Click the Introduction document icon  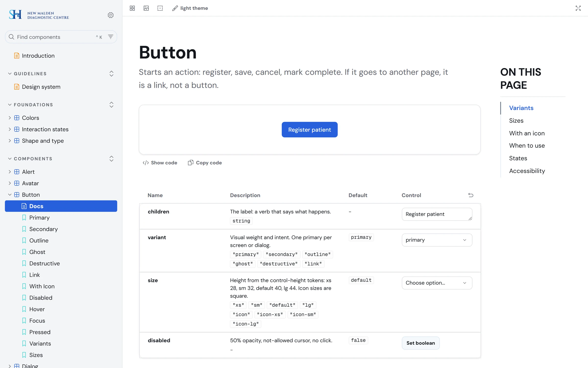pyautogui.click(x=17, y=56)
